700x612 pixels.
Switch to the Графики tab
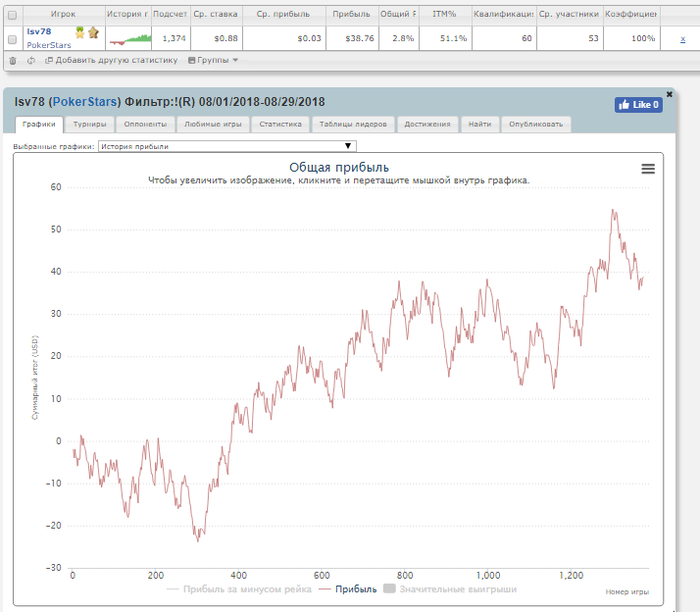pos(39,124)
